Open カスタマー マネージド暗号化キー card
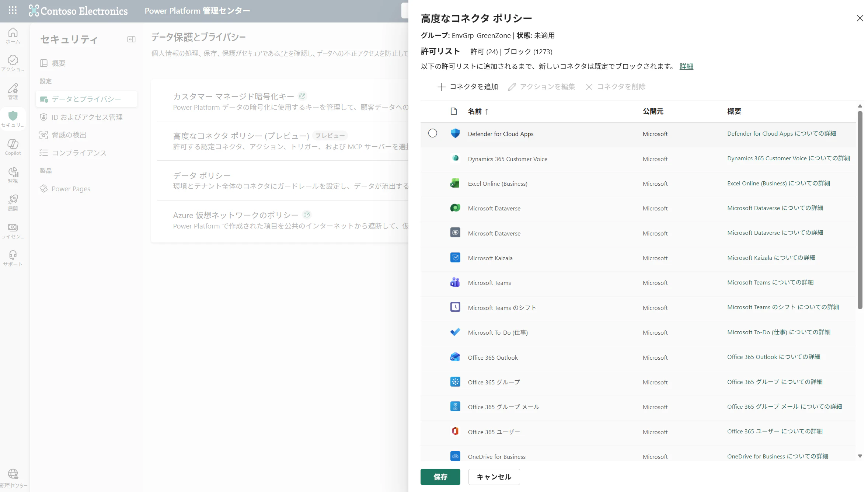This screenshot has width=868, height=492. coord(283,101)
